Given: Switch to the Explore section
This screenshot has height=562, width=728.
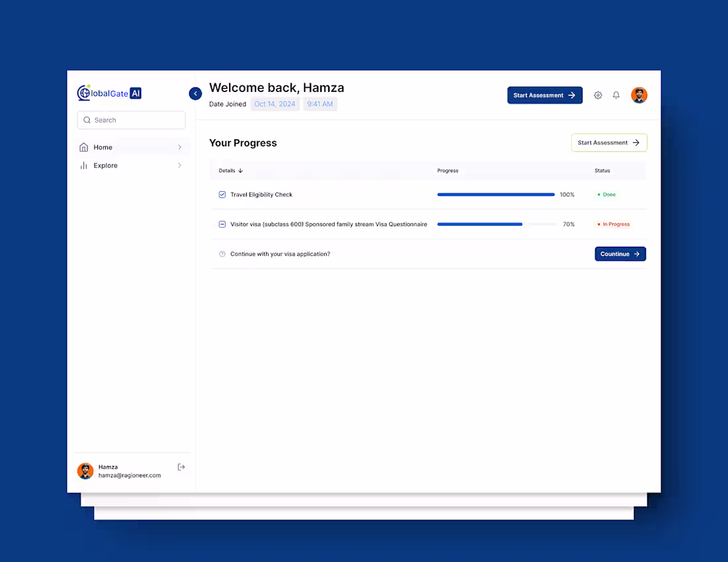Looking at the screenshot, I should (x=105, y=165).
